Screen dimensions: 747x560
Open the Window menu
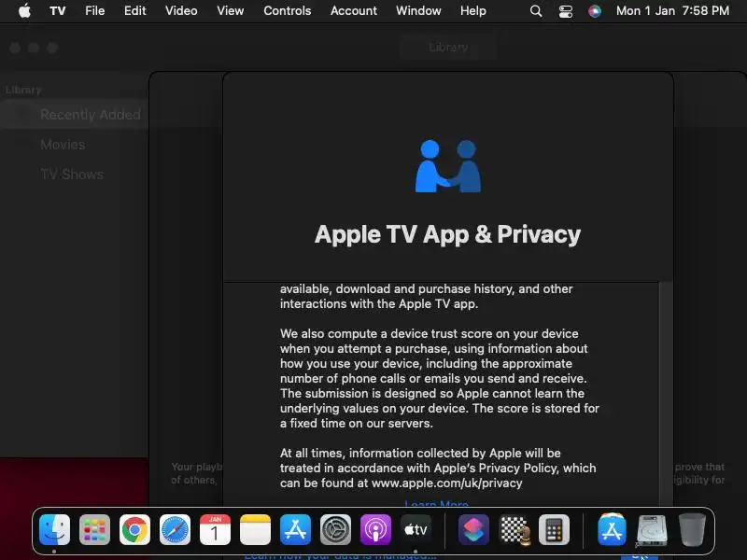(418, 10)
